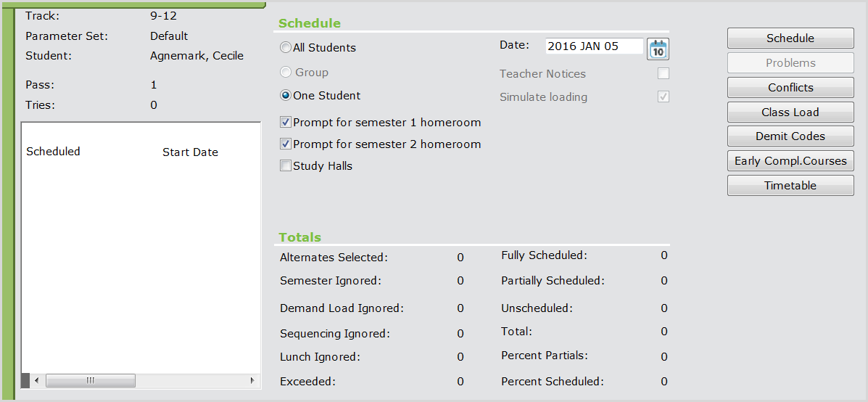This screenshot has height=402, width=868.
Task: Click the Start Date column header
Action: (x=190, y=152)
